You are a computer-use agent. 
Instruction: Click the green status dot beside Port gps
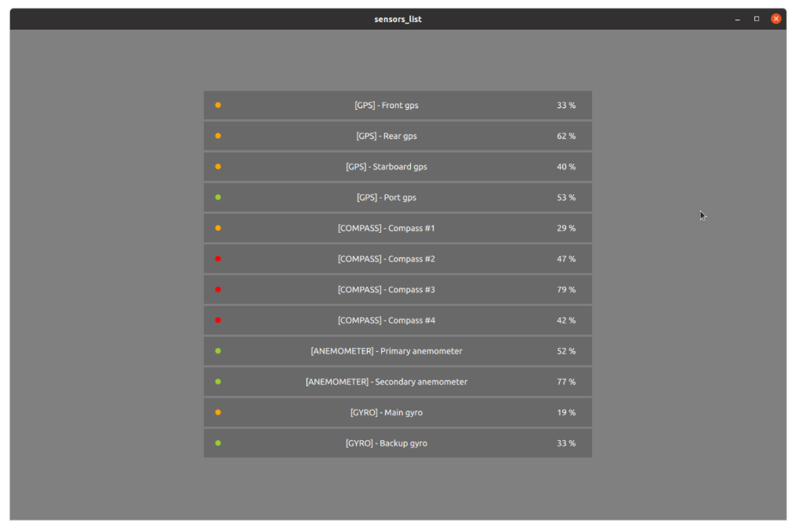[x=218, y=197]
